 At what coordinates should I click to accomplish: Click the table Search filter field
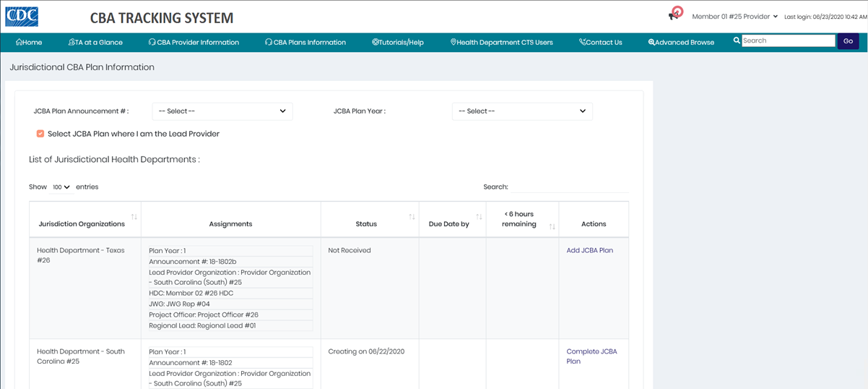pos(570,187)
